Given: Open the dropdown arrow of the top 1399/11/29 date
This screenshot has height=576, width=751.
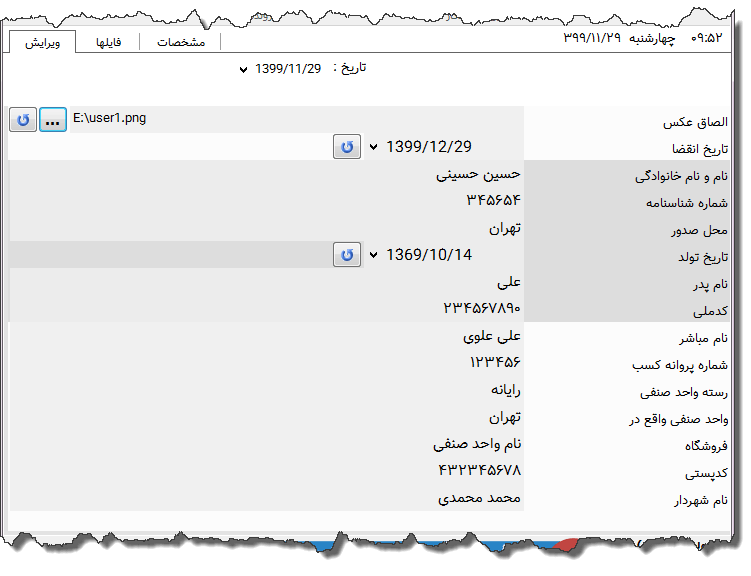Looking at the screenshot, I should tap(243, 70).
